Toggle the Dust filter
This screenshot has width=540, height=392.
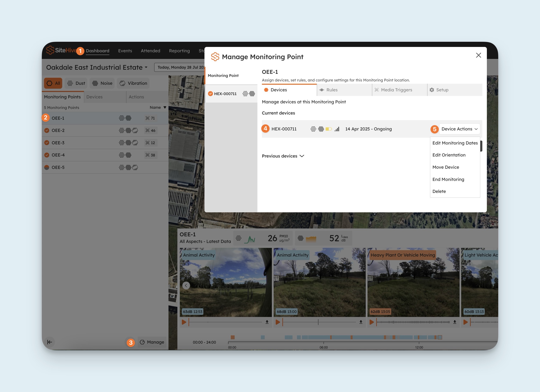coord(76,83)
